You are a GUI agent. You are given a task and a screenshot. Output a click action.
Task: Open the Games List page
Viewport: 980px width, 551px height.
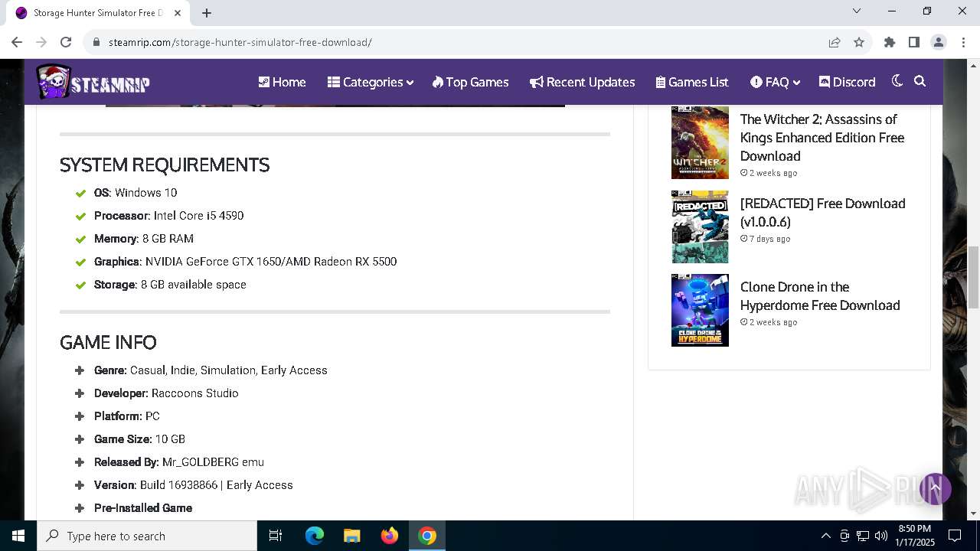(692, 82)
